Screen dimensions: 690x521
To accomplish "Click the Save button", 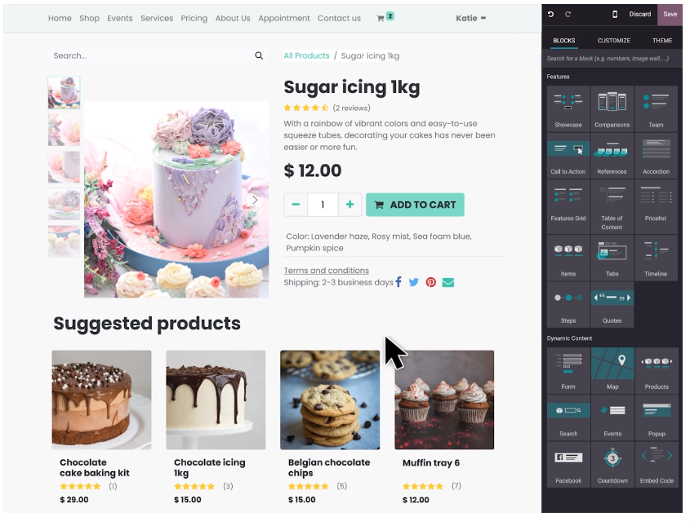I will pos(670,14).
